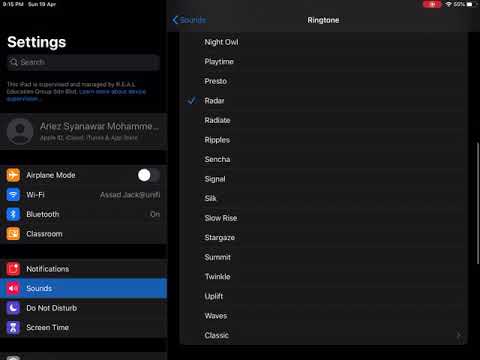Tap the Bluetooth On status
This screenshot has height=360, width=480.
coord(155,214)
